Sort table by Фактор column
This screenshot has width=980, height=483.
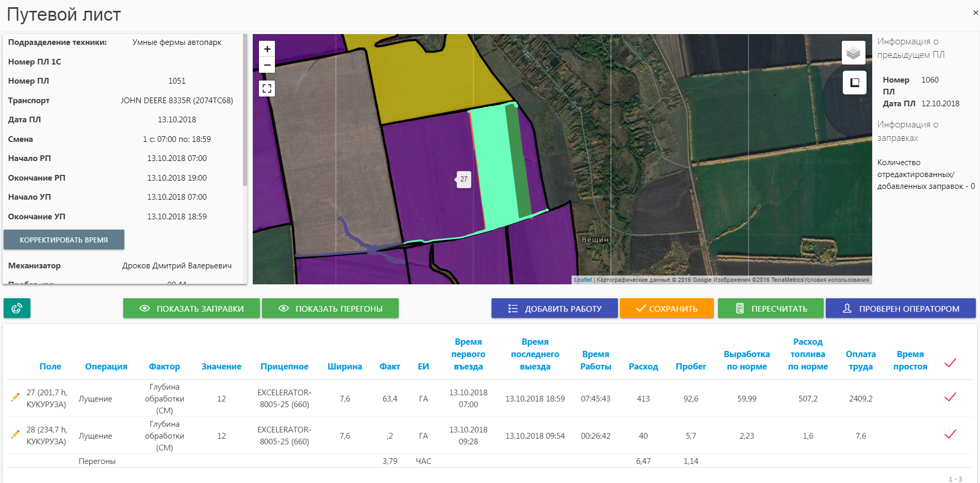(x=165, y=366)
